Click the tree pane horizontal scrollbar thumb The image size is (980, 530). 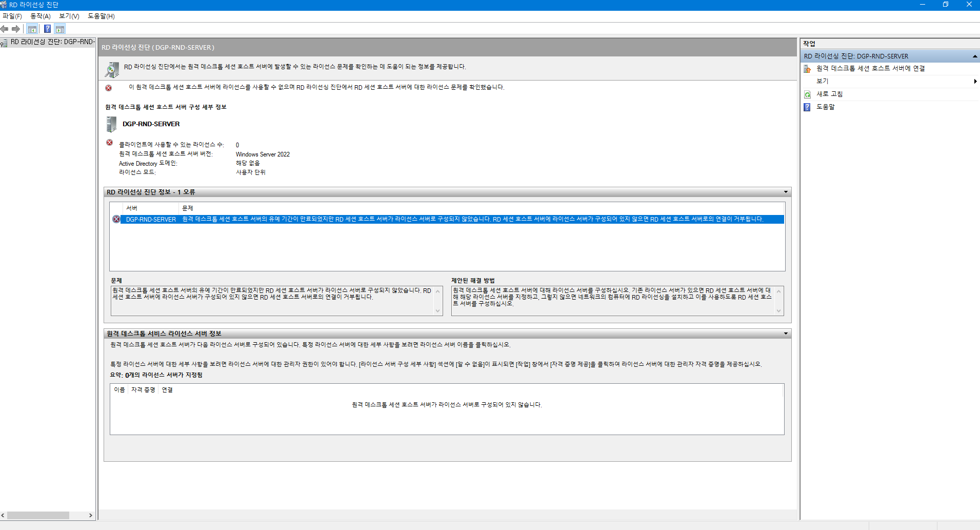point(38,516)
